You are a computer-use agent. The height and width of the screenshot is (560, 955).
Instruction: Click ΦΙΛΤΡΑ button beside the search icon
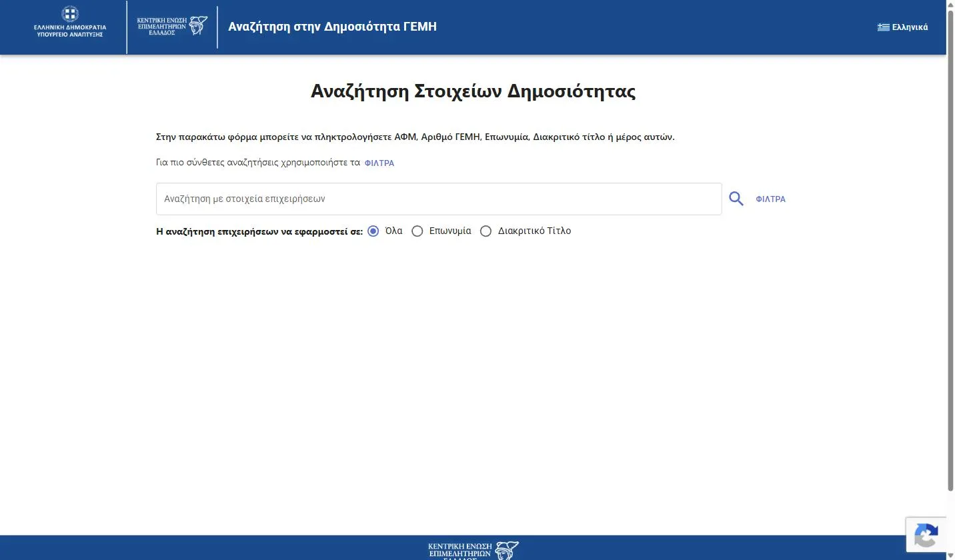[771, 199]
